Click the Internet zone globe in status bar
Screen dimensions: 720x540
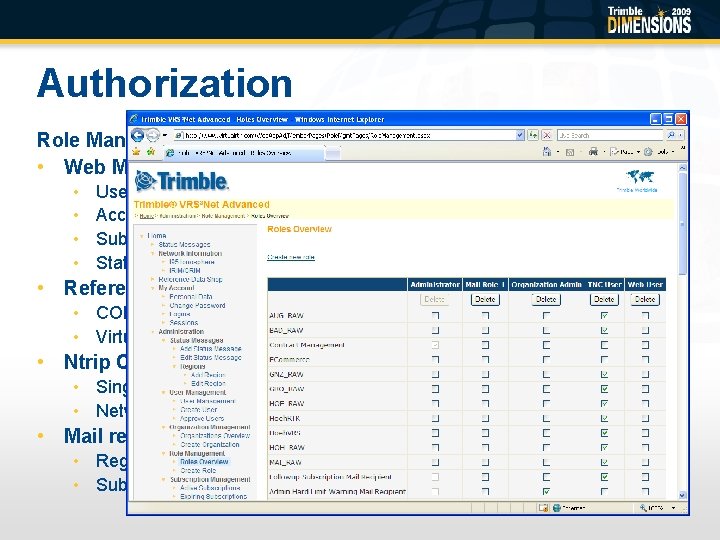tap(557, 507)
